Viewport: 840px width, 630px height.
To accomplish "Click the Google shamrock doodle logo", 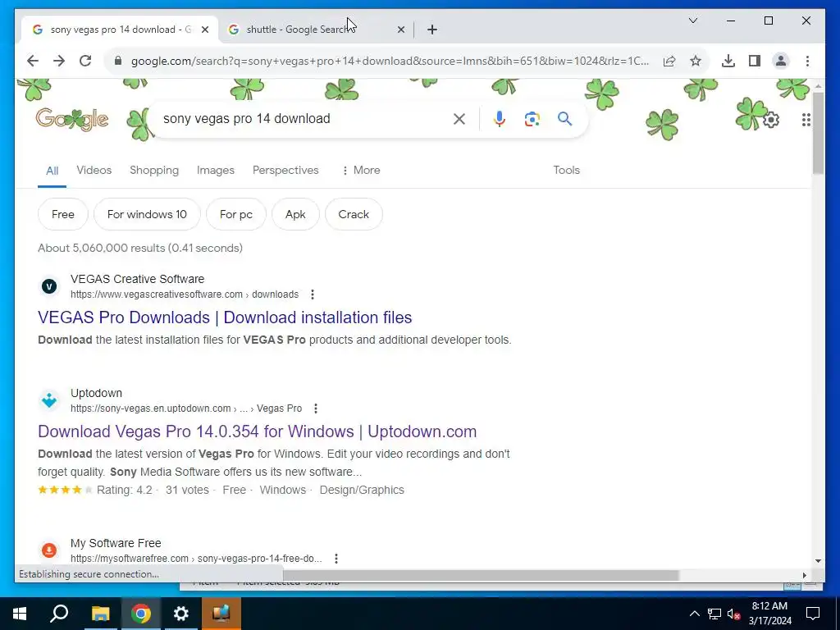I will [72, 120].
